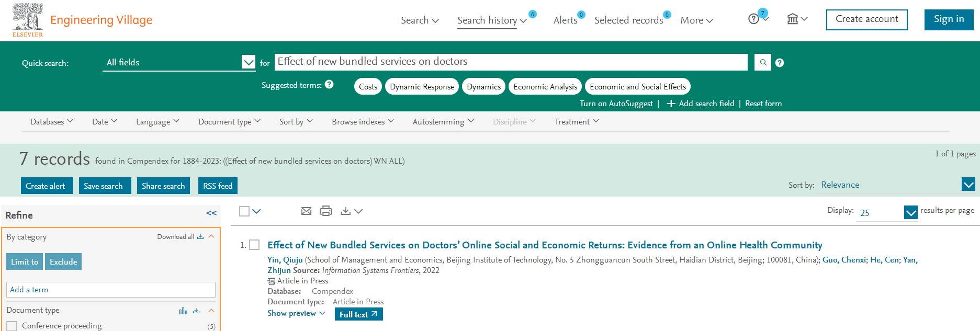The height and width of the screenshot is (331, 980).
Task: Check the box for result number 1
Action: [x=255, y=245]
